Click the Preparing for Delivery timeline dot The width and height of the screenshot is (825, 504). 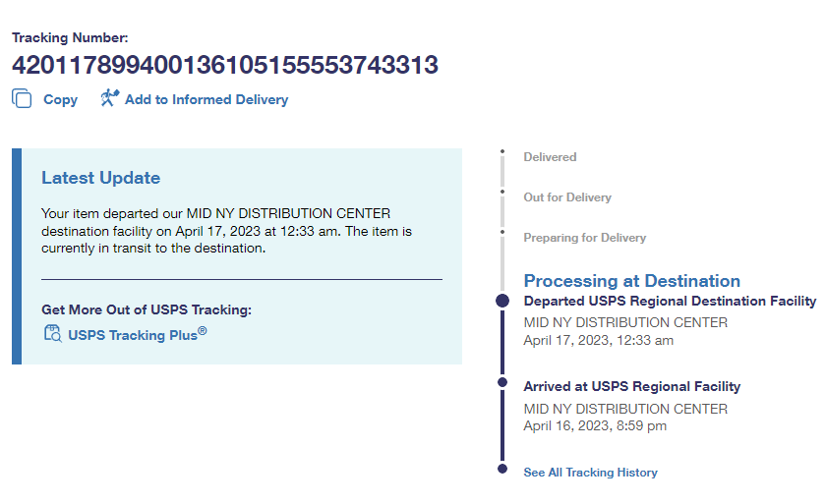pos(502,233)
